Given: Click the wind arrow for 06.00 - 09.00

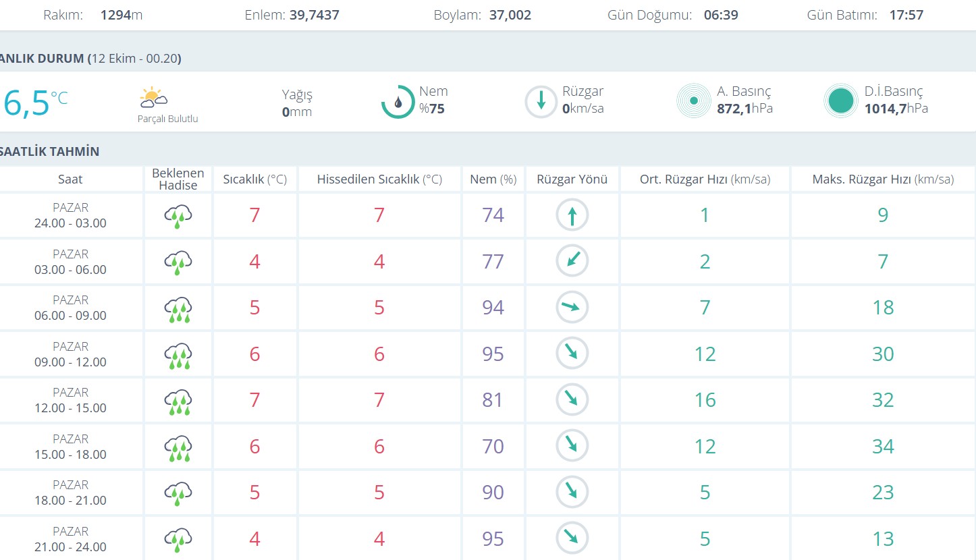Looking at the screenshot, I should [572, 308].
